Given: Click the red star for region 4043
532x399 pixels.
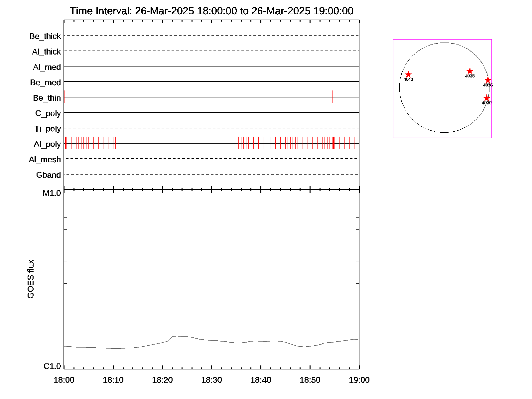Looking at the screenshot, I should [x=408, y=74].
